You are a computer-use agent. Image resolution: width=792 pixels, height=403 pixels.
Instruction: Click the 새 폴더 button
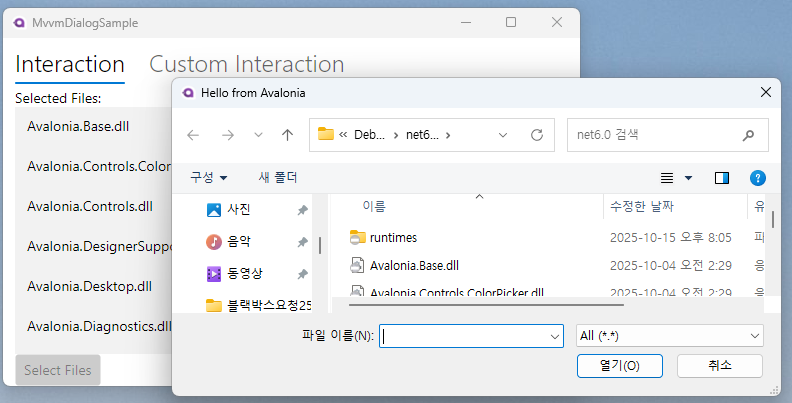(278, 177)
